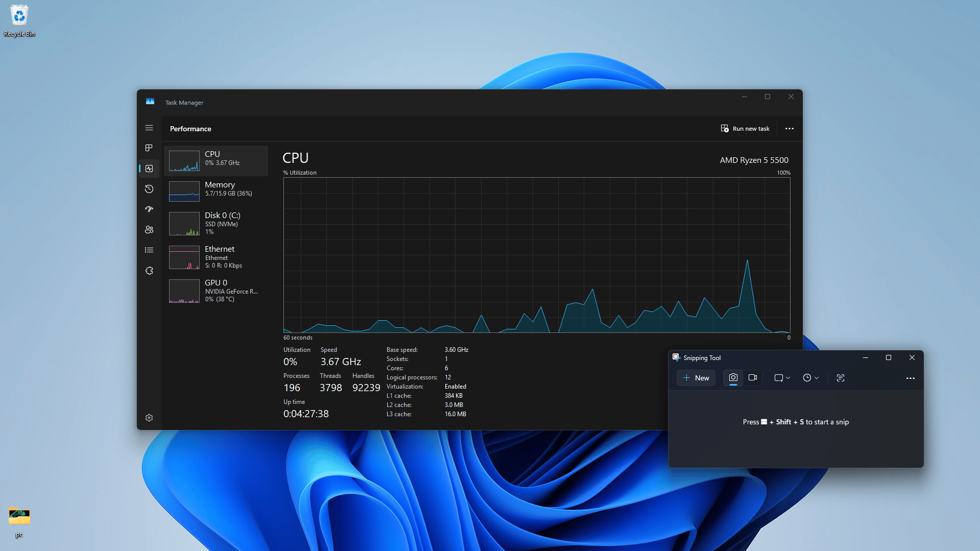
Task: Open the Details page icon
Action: tap(149, 250)
